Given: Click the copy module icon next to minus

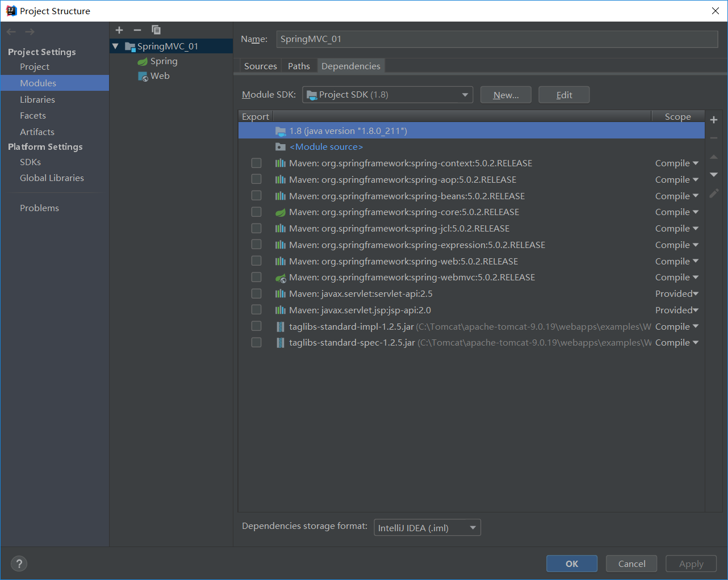Looking at the screenshot, I should (x=156, y=30).
